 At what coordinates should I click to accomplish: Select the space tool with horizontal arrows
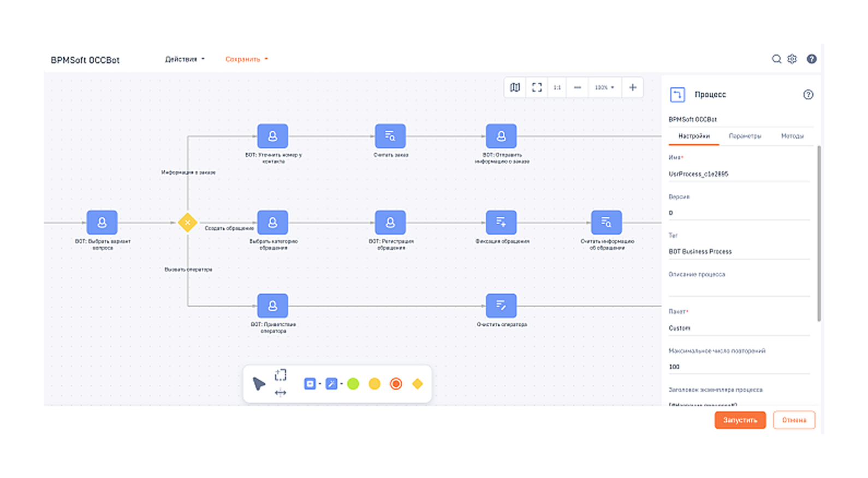[x=281, y=393]
